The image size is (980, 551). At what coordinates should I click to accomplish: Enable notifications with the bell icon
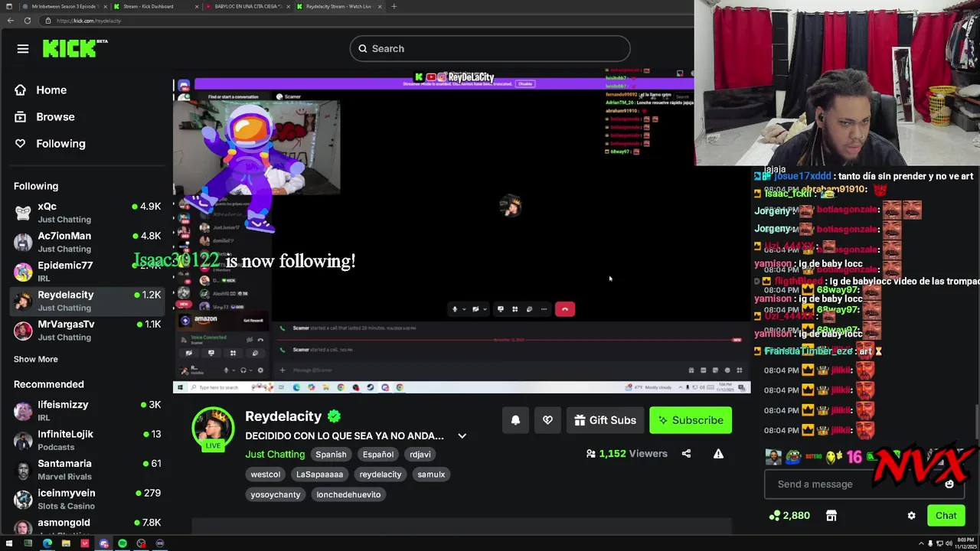[x=515, y=420]
